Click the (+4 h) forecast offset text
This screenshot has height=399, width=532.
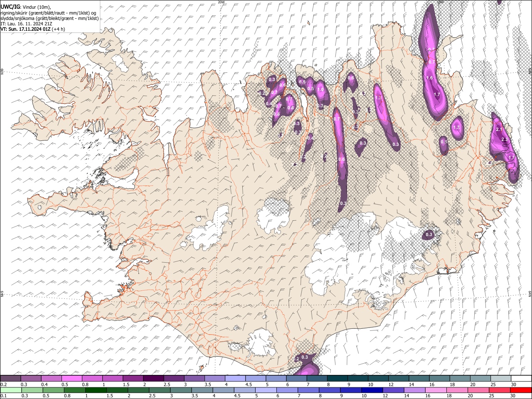tap(59, 29)
